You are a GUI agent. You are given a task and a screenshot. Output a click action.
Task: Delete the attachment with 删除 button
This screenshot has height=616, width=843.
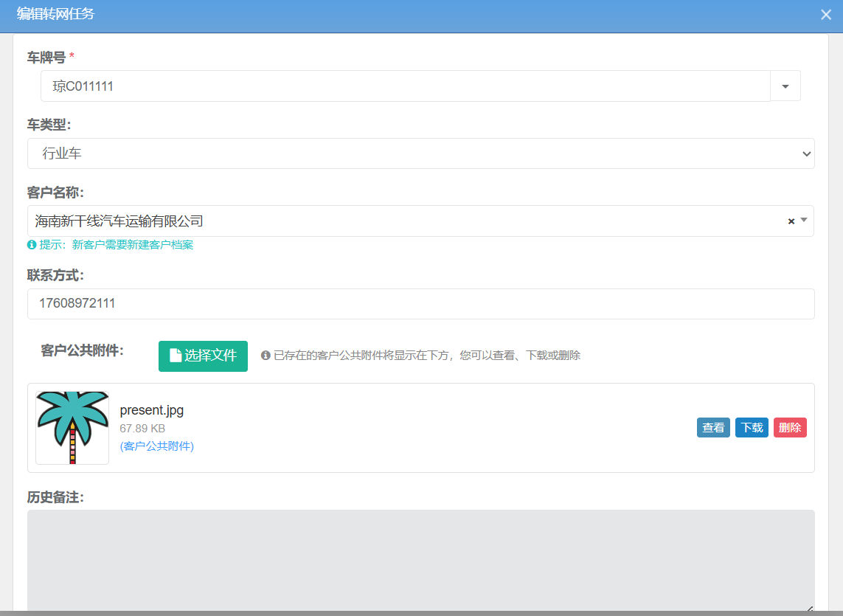coord(790,428)
